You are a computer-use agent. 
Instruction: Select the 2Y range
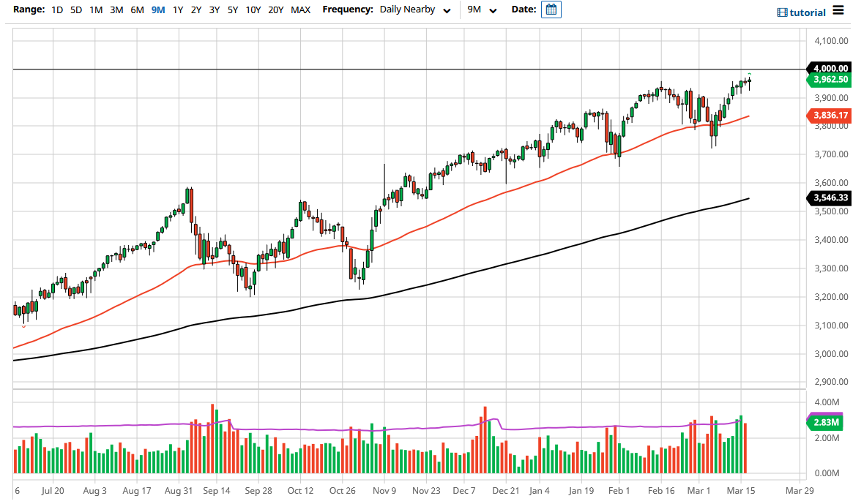point(195,10)
